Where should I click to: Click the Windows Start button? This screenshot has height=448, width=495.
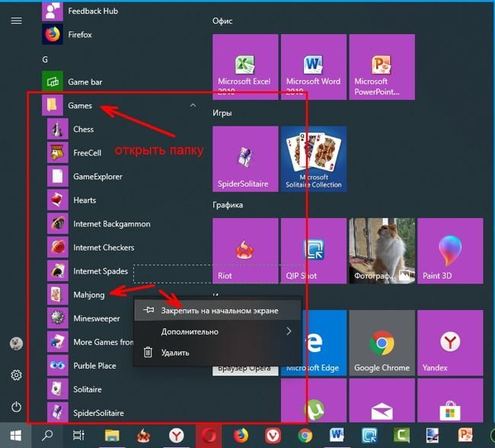tap(15, 436)
